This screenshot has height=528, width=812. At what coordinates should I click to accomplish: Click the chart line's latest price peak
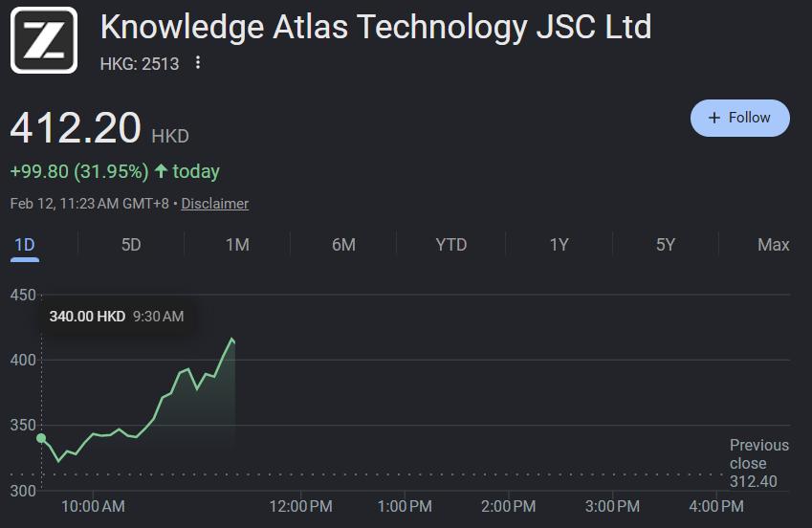231,339
